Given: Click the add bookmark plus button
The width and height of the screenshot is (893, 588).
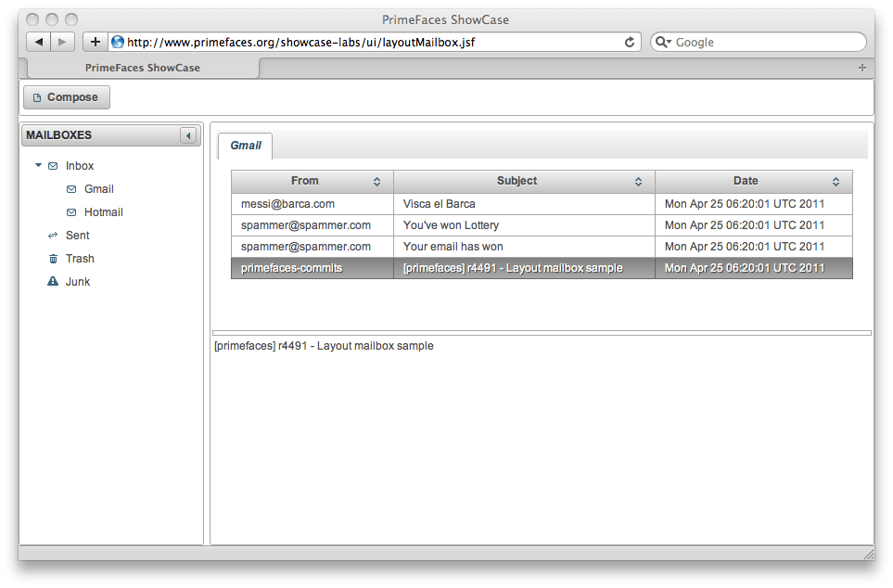Looking at the screenshot, I should click(x=96, y=42).
